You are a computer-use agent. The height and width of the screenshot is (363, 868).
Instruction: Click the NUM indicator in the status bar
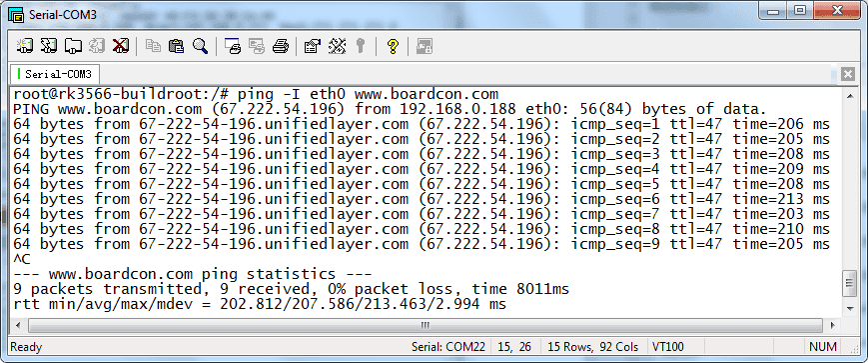pyautogui.click(x=823, y=347)
